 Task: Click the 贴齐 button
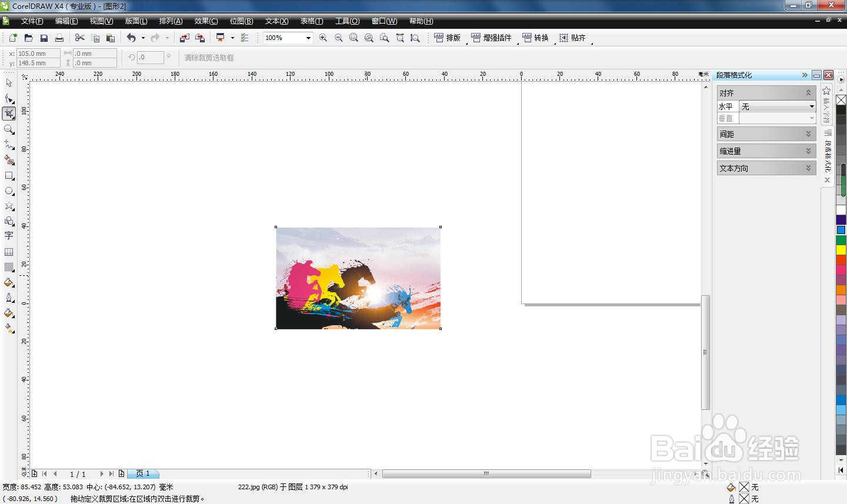(572, 38)
